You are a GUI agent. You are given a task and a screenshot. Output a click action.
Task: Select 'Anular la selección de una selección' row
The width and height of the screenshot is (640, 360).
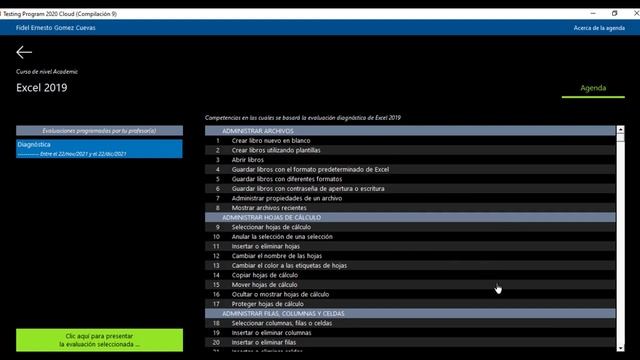pos(410,237)
